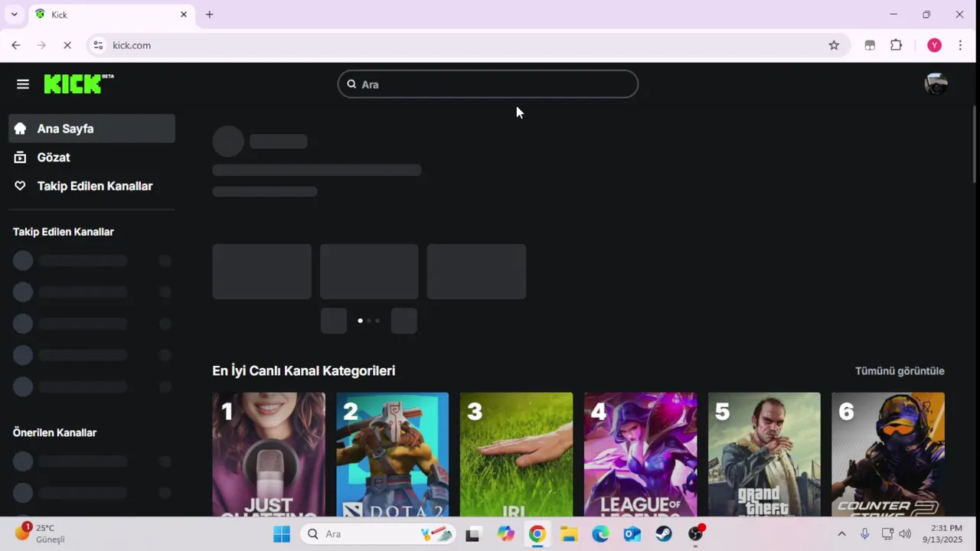This screenshot has width=980, height=551.
Task: Click the Gözat browse icon
Action: [21, 157]
